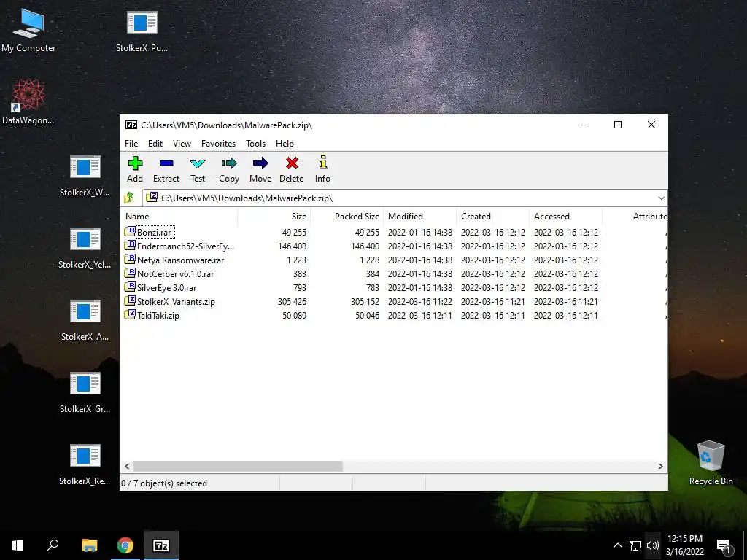Click the scroll left arrow
Image resolution: width=747 pixels, height=560 pixels.
point(127,466)
